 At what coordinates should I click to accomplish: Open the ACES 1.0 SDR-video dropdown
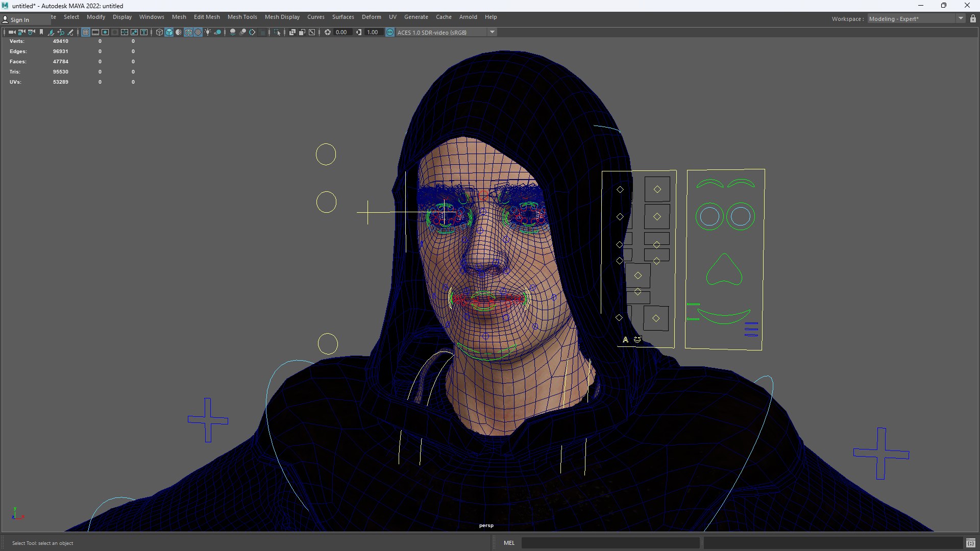point(447,32)
